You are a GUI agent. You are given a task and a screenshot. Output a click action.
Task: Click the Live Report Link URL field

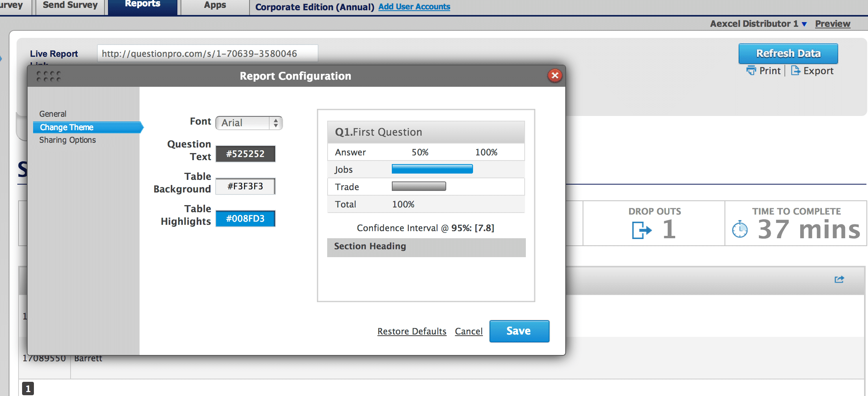(207, 54)
